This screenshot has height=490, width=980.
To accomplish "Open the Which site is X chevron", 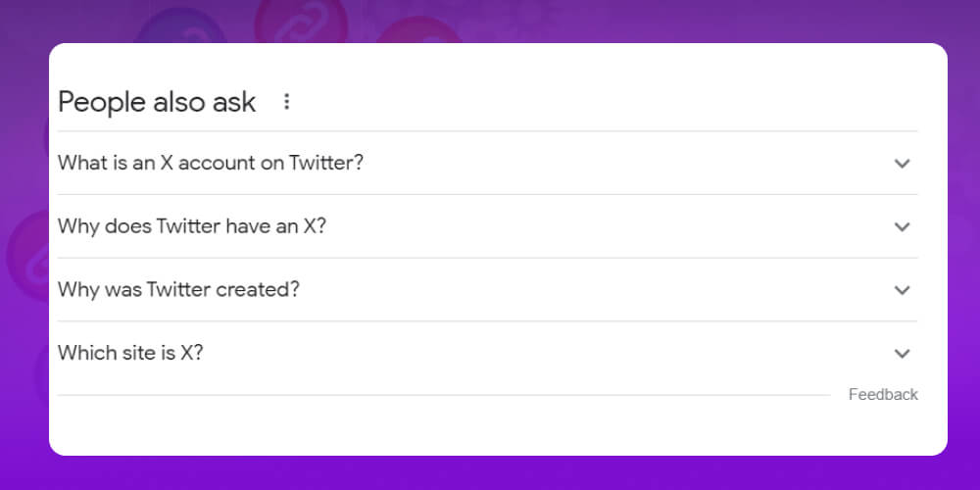I will 902,353.
